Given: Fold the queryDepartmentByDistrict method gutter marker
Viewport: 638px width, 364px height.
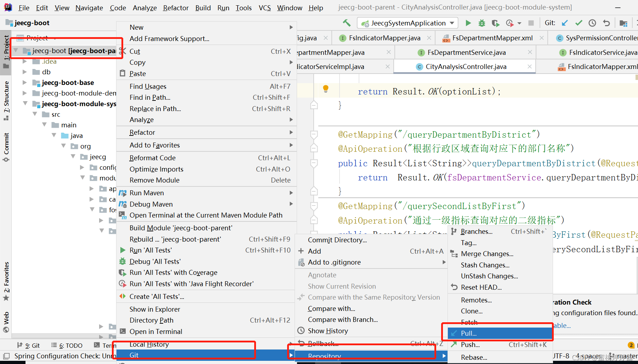Looking at the screenshot, I should (x=314, y=163).
